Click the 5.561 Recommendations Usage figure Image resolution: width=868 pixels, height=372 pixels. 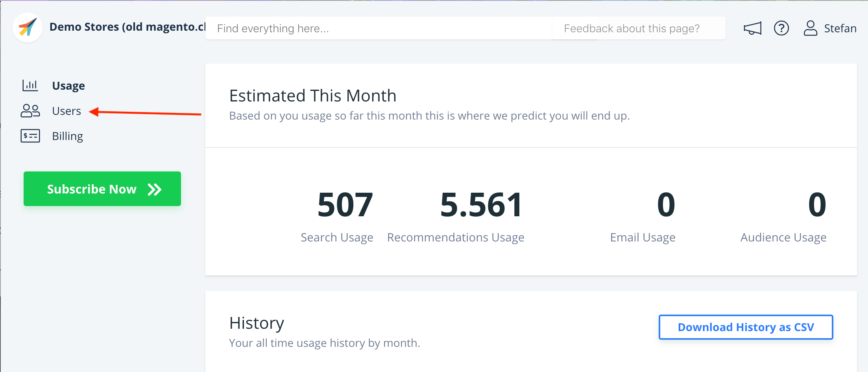click(x=481, y=204)
